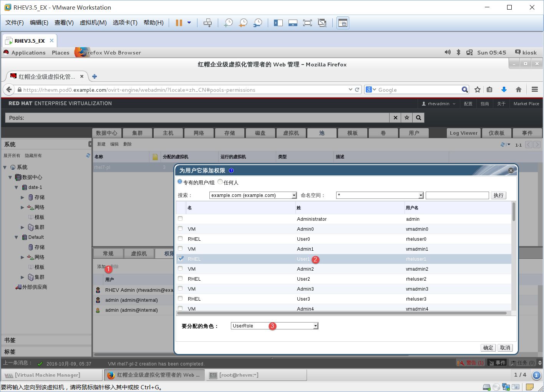Open VMware 虚拟机(M) menu

(93, 23)
